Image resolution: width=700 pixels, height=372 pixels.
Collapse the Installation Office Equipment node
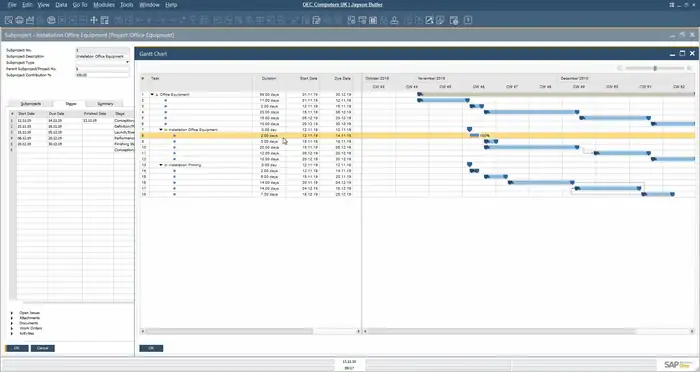161,130
